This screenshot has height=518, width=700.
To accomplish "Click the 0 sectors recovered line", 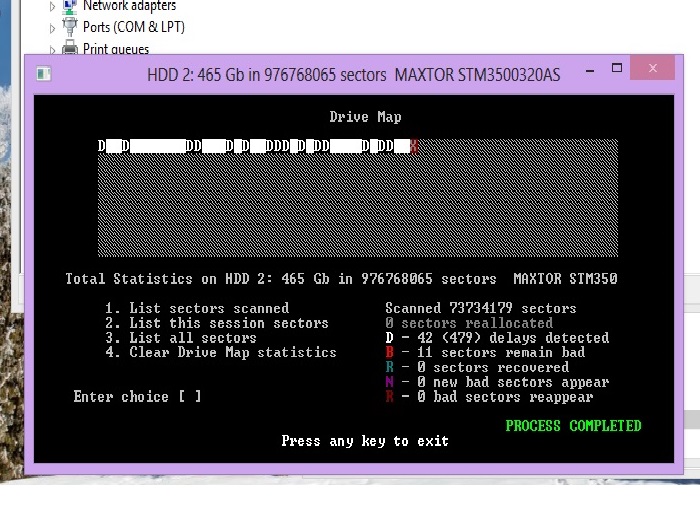I will pyautogui.click(x=477, y=367).
